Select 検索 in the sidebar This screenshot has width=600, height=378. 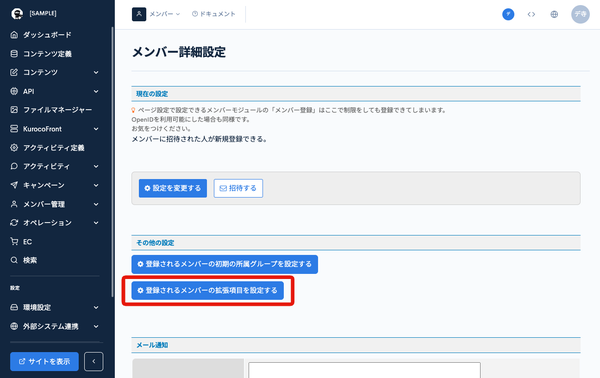(30, 260)
